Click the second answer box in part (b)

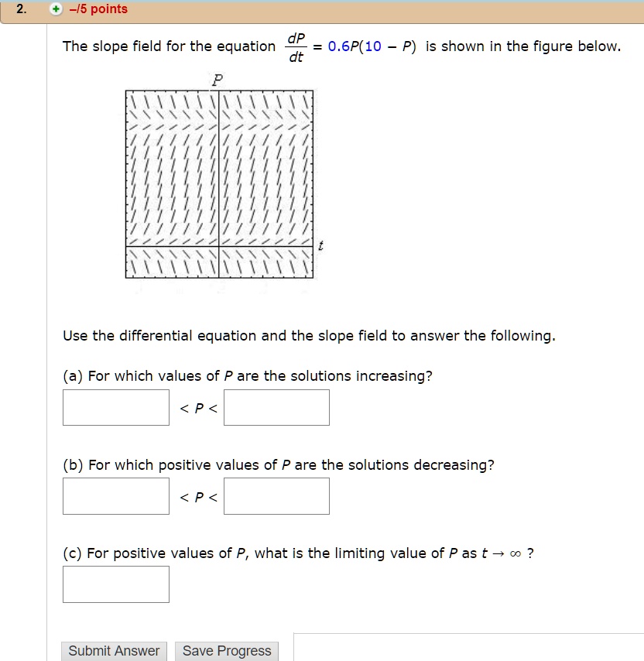(276, 495)
